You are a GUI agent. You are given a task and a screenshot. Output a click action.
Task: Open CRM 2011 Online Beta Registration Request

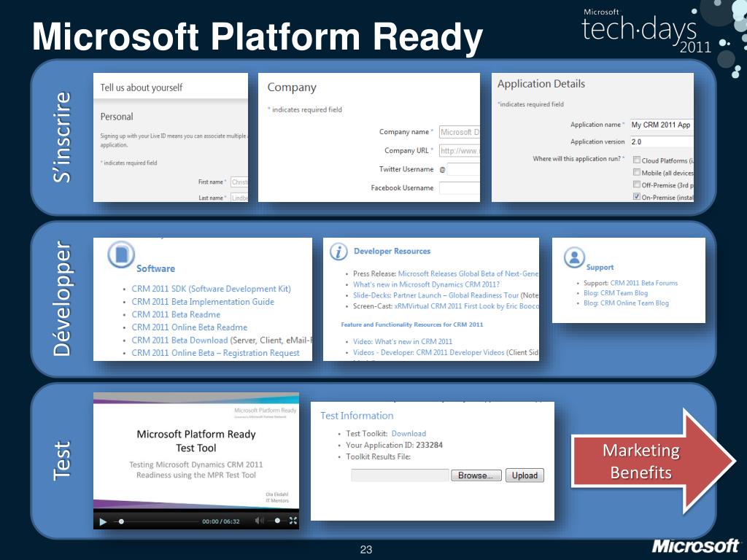[215, 353]
